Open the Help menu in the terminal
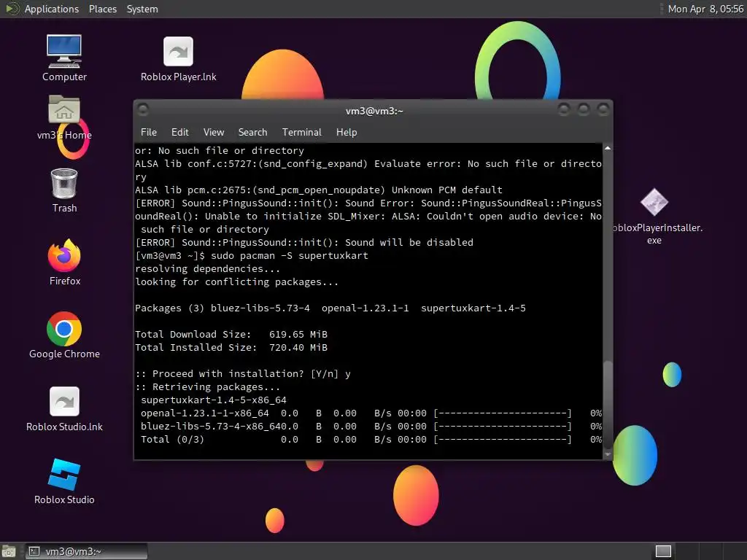This screenshot has height=560, width=747. point(347,133)
